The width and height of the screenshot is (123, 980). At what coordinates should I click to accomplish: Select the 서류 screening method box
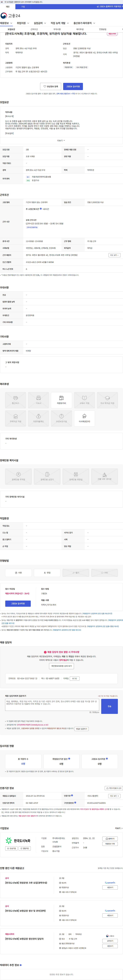coord(18,573)
